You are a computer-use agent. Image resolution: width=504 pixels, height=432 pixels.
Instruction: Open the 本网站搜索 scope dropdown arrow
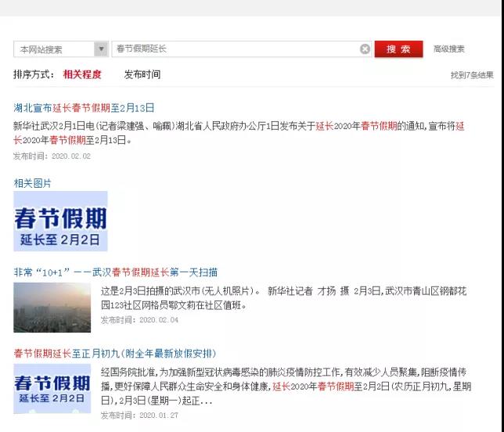click(101, 49)
